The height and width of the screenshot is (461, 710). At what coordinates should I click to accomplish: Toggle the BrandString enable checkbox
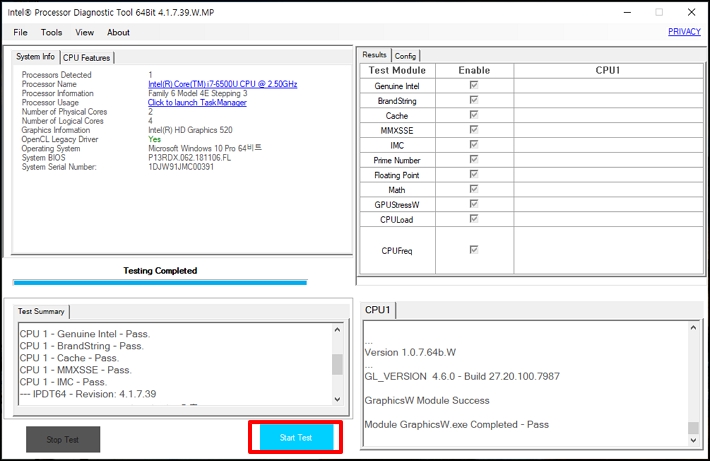click(474, 100)
